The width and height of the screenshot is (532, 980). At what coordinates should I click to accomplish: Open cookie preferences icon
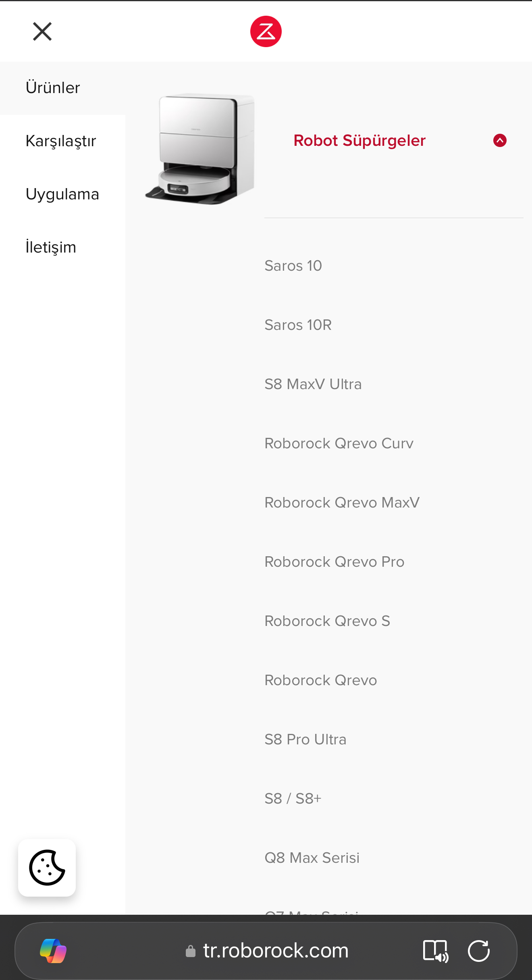click(47, 868)
